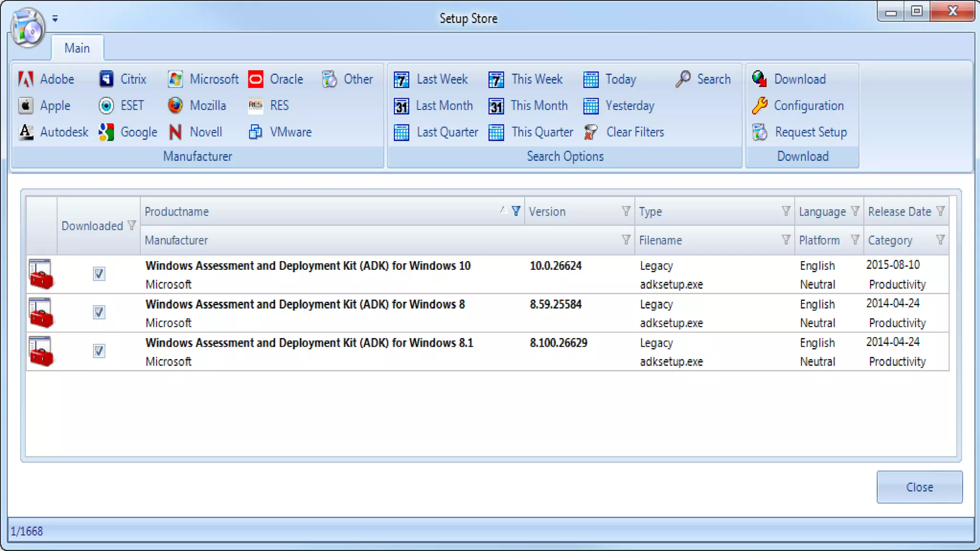Click version 10.0.26624 cell
The width and height of the screenshot is (980, 551).
coord(556,265)
